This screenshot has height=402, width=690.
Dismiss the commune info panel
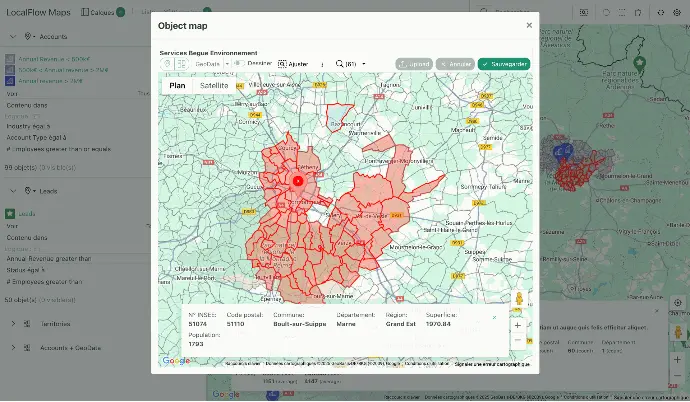pyautogui.click(x=494, y=317)
